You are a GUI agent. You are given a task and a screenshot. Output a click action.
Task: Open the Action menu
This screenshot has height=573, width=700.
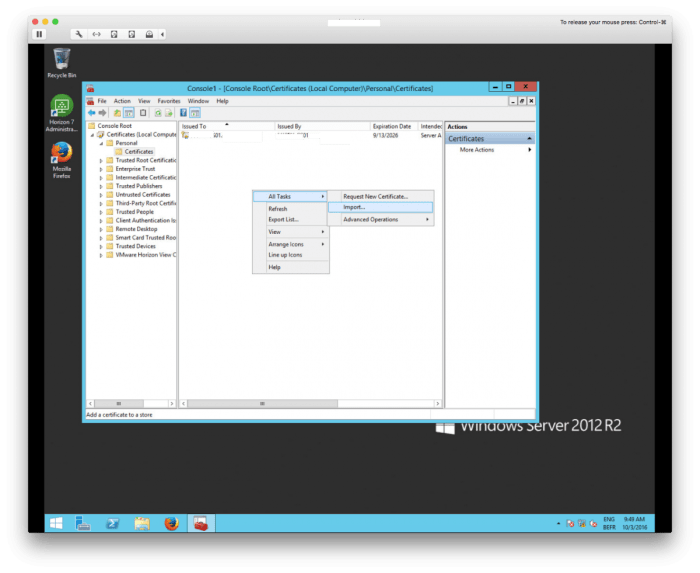pyautogui.click(x=122, y=101)
